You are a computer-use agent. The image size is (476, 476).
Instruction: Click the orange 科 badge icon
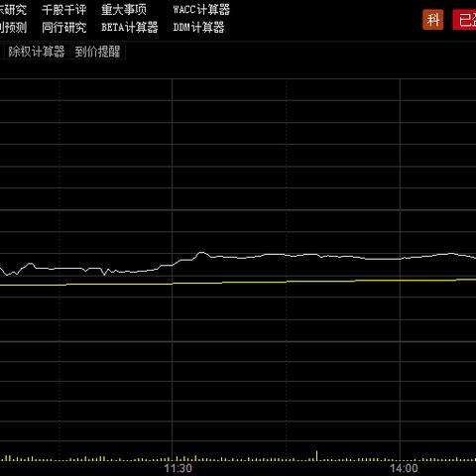click(x=432, y=20)
